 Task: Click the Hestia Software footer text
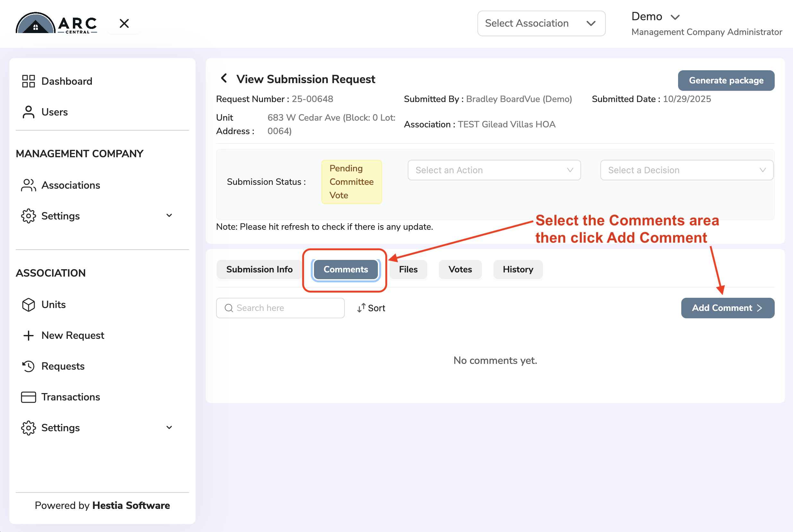(x=131, y=505)
